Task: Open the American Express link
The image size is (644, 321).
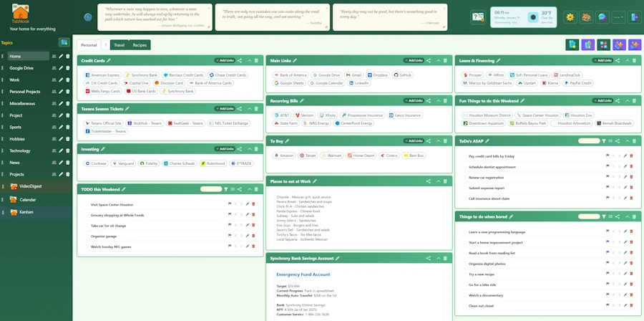Action: pos(102,75)
